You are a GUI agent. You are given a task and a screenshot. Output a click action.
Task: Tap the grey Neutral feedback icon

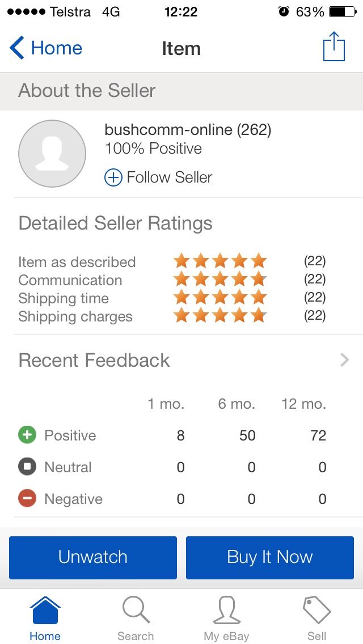pos(27,467)
